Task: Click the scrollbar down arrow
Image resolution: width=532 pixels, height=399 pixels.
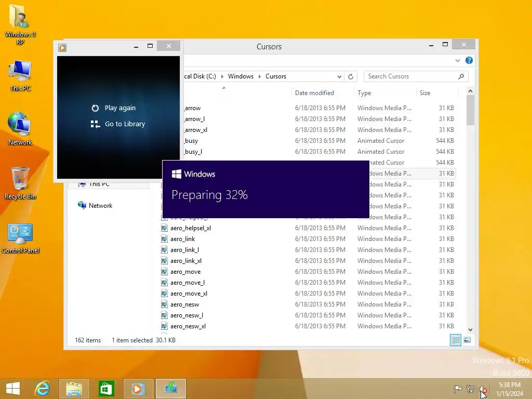Action: (470, 330)
